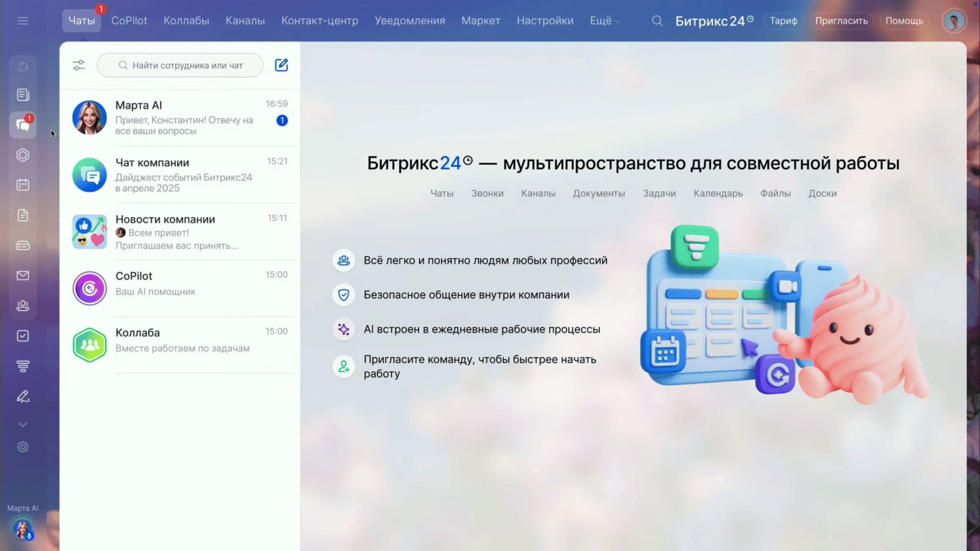Viewport: 980px width, 551px height.
Task: Click the magnifier search icon in header
Action: click(x=657, y=21)
